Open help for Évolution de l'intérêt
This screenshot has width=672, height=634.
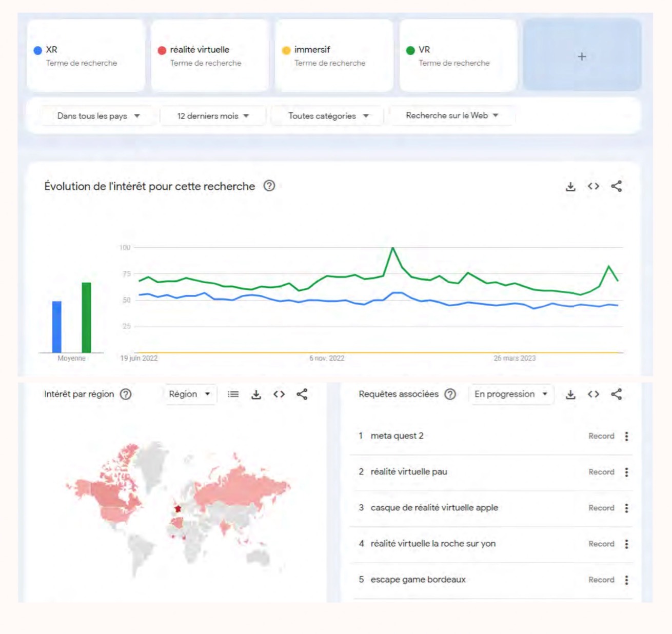[x=269, y=186]
